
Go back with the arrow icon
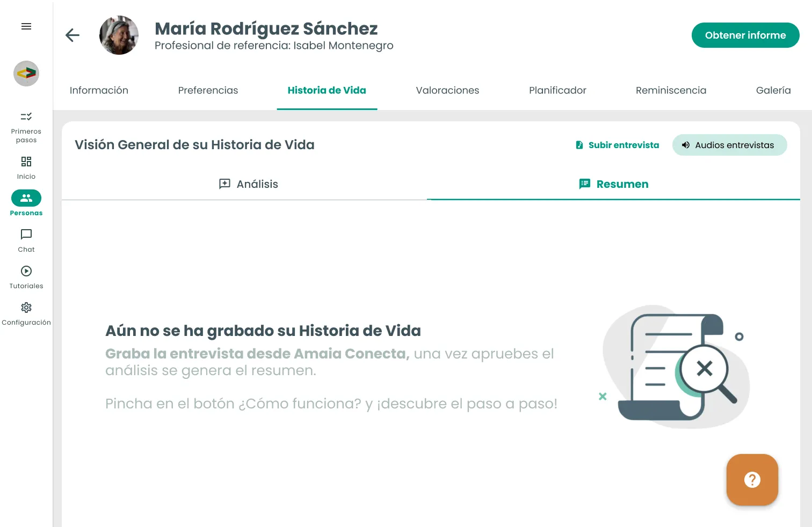[x=73, y=35]
